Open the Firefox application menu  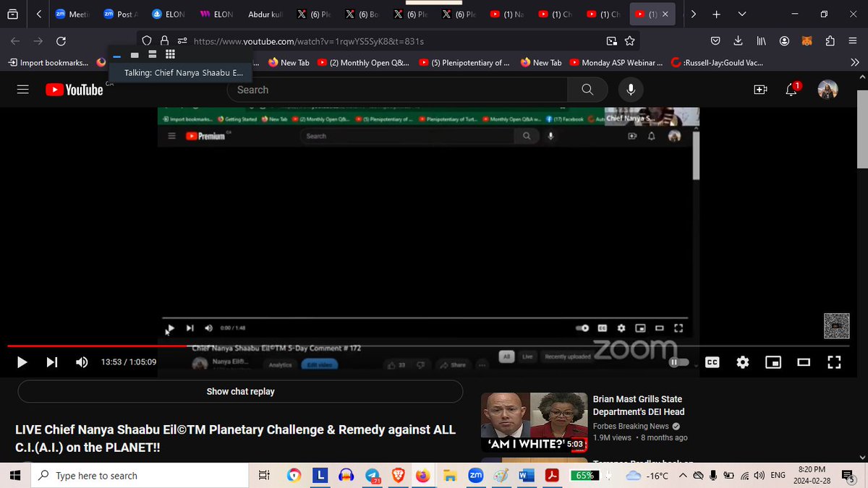(x=854, y=41)
